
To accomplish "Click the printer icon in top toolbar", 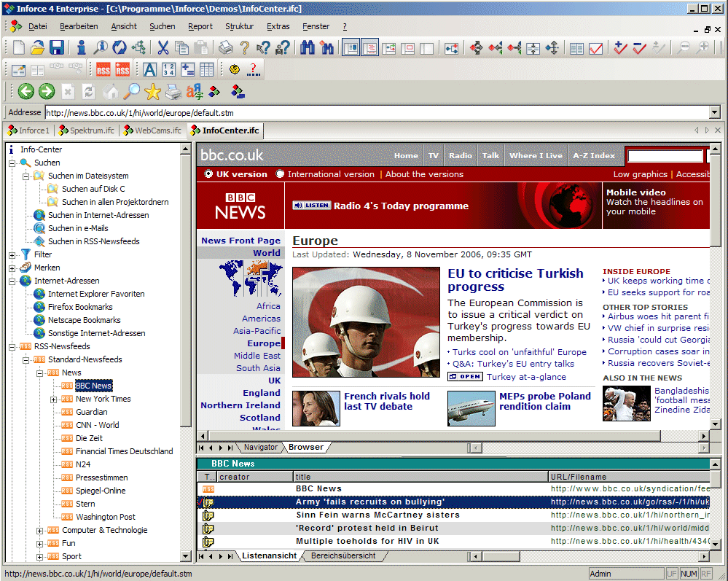I will pos(226,47).
